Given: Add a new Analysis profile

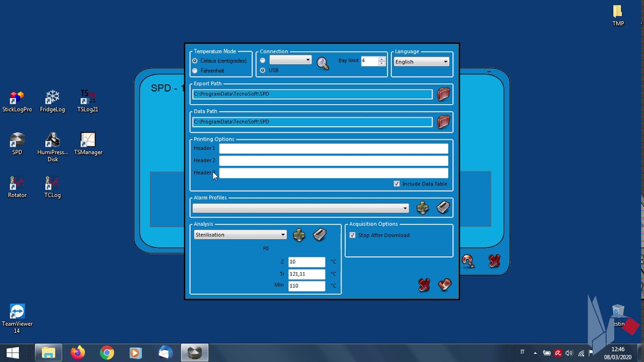Looking at the screenshot, I should [299, 235].
